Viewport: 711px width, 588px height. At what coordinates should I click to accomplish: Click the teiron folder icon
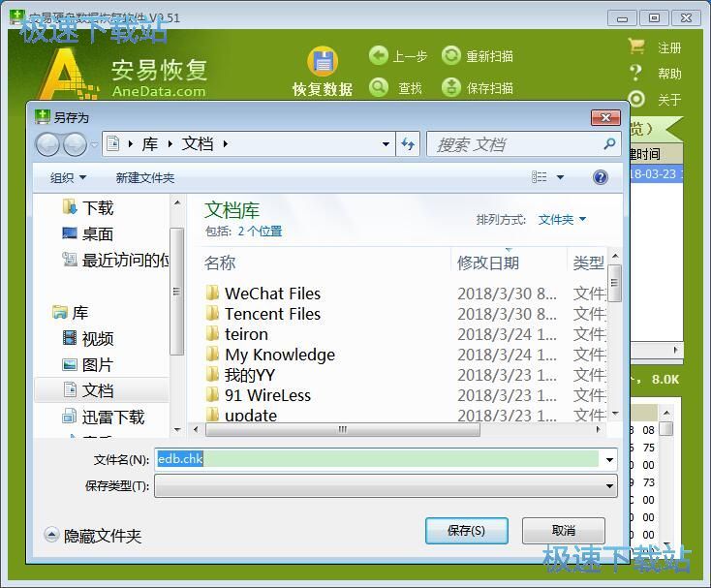(212, 333)
